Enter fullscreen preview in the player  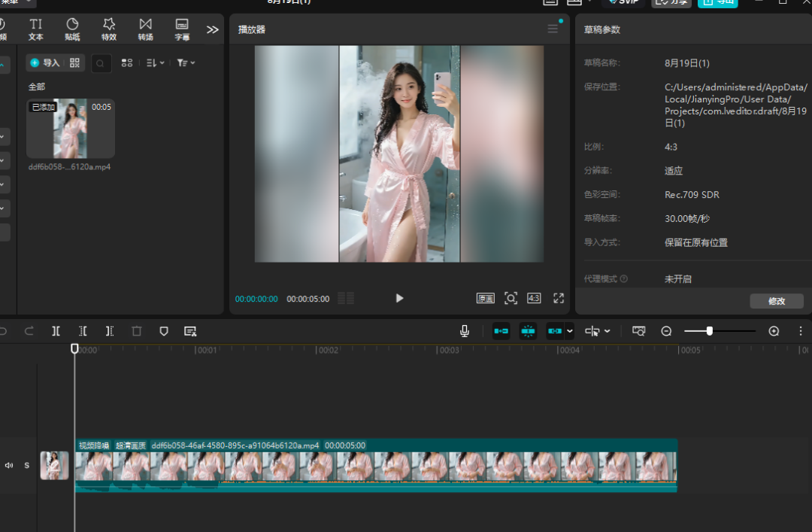(x=559, y=298)
